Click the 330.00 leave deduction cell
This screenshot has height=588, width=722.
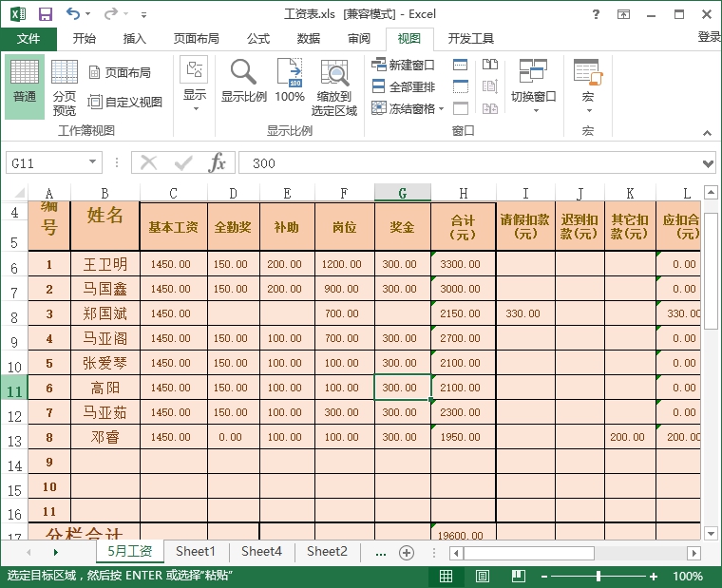pos(525,313)
